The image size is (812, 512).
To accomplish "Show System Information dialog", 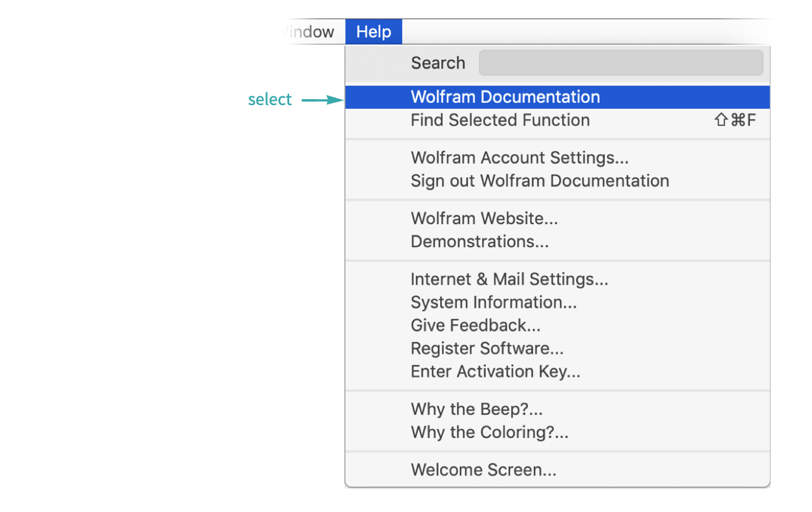I will tap(493, 302).
